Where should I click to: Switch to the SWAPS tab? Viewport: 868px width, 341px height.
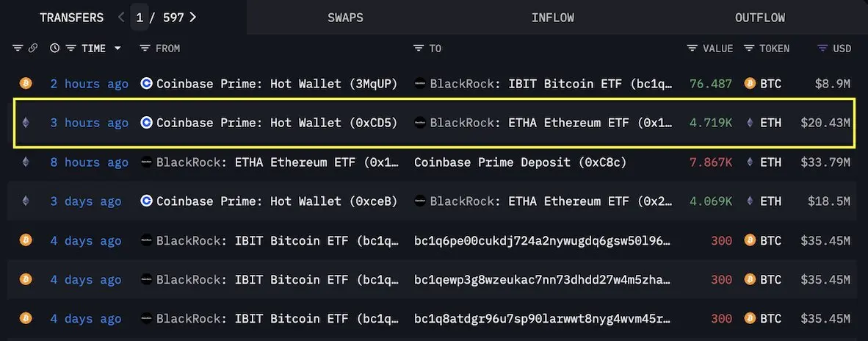tap(345, 18)
